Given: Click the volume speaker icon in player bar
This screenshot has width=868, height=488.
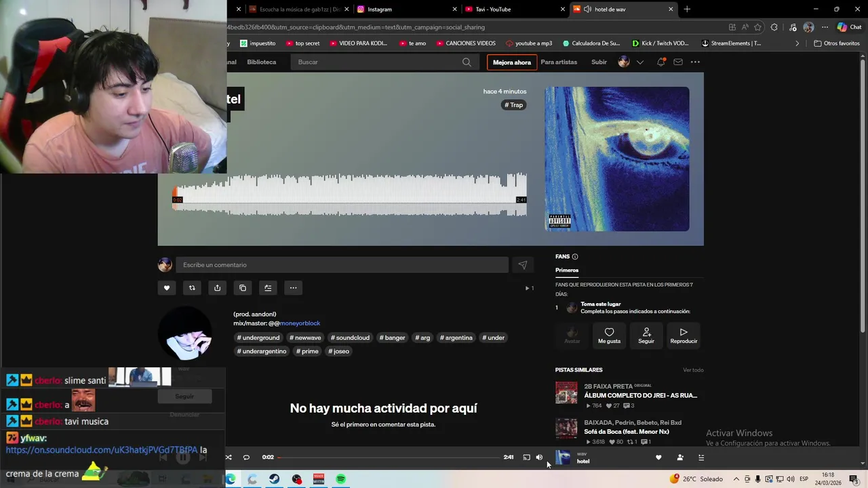Looking at the screenshot, I should pos(539,457).
